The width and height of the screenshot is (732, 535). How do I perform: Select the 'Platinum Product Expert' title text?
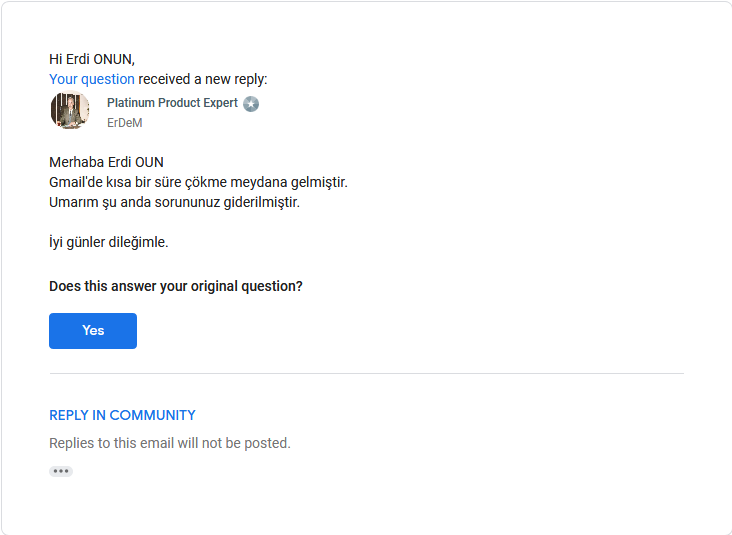click(x=172, y=103)
